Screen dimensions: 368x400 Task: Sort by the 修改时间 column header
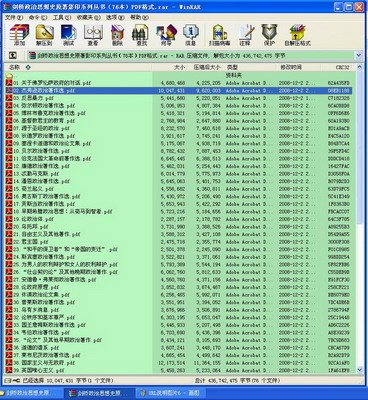tap(299, 67)
